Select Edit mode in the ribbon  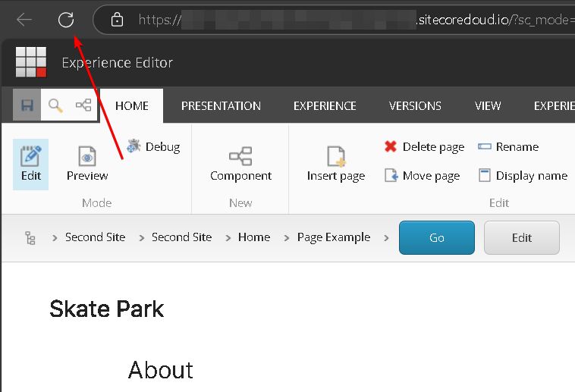31,165
